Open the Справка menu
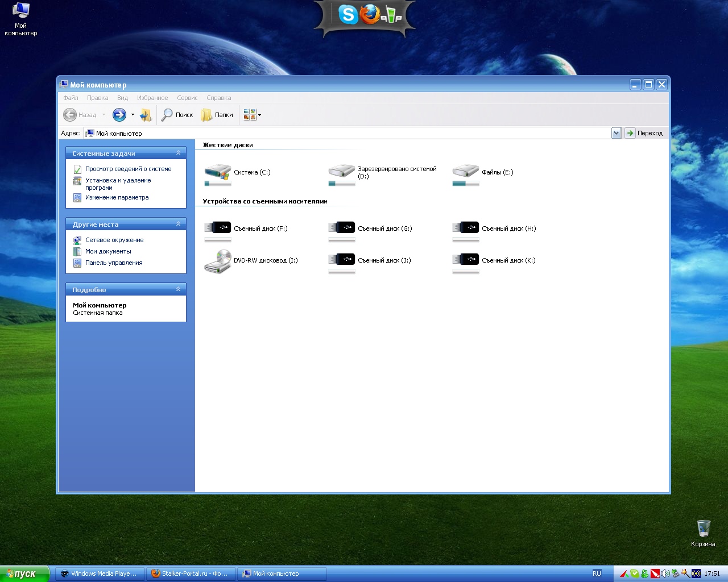 [219, 98]
